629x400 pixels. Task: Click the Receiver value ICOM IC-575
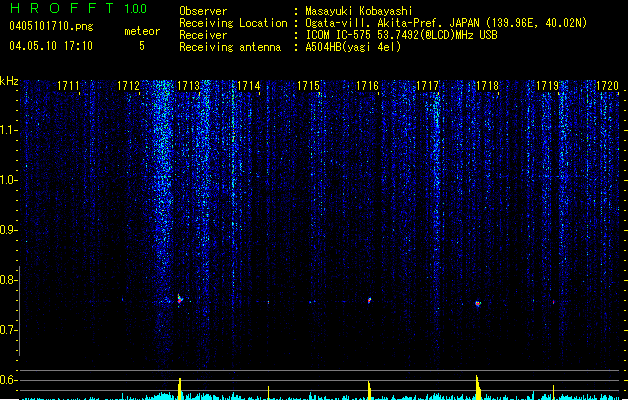(339, 35)
